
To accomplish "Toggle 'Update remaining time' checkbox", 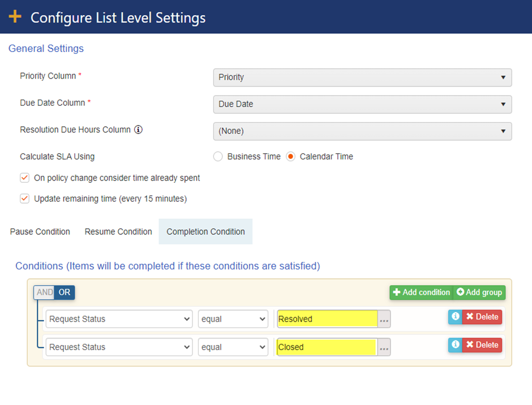I will coord(24,199).
